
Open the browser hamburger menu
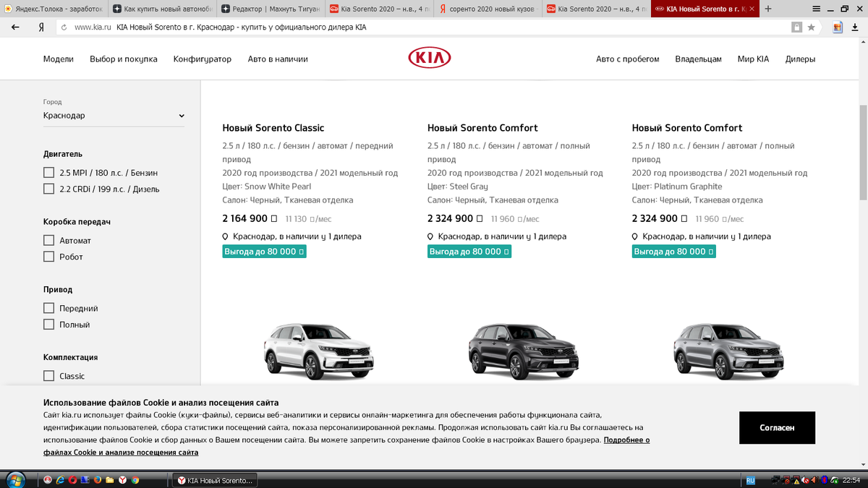tap(817, 9)
